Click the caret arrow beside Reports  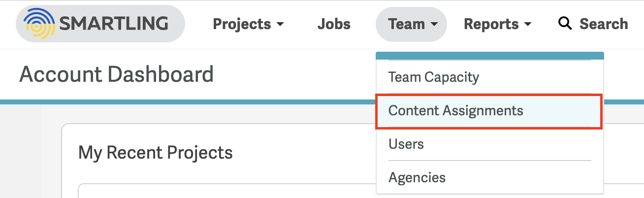point(527,24)
